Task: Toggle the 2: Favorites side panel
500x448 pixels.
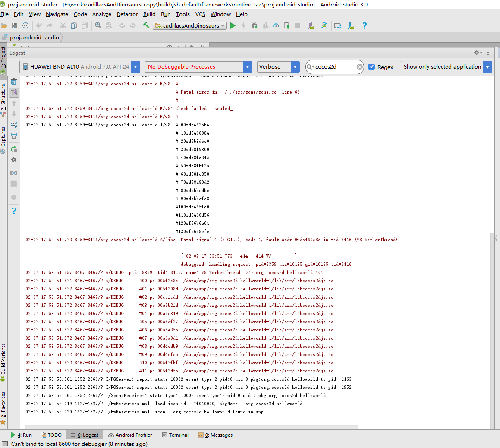Action: point(3,408)
